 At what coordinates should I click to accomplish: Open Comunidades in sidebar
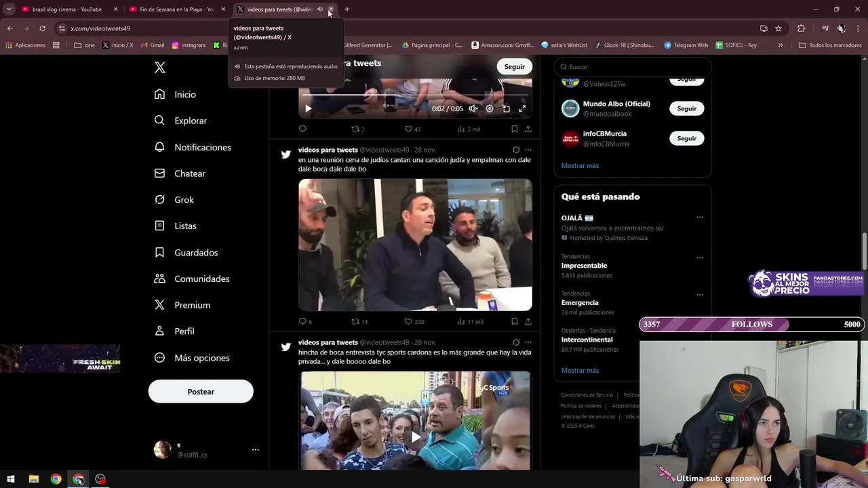pyautogui.click(x=192, y=279)
